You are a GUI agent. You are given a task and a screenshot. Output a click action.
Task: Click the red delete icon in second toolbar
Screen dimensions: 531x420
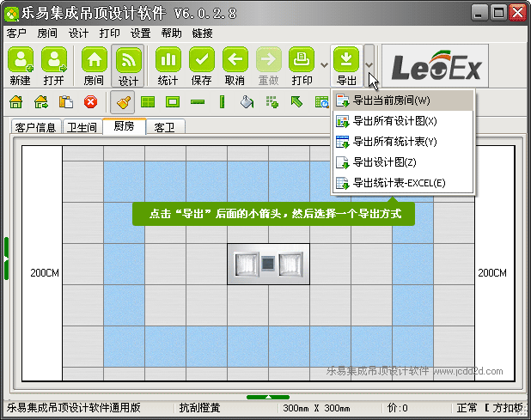click(90, 102)
